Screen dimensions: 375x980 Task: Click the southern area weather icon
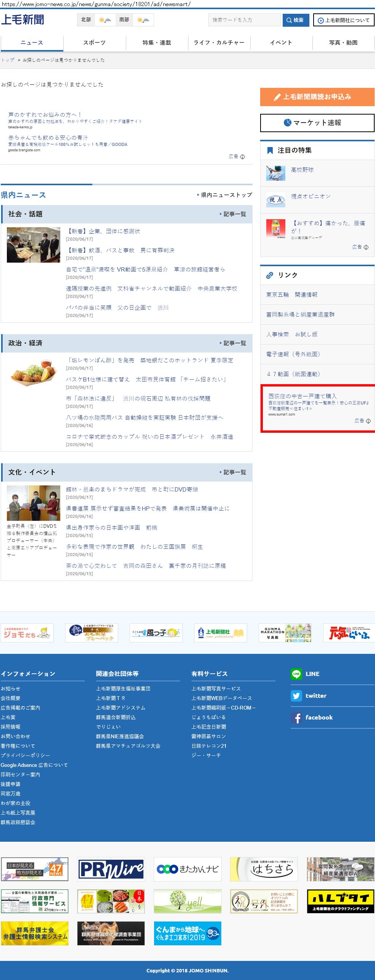[x=143, y=20]
